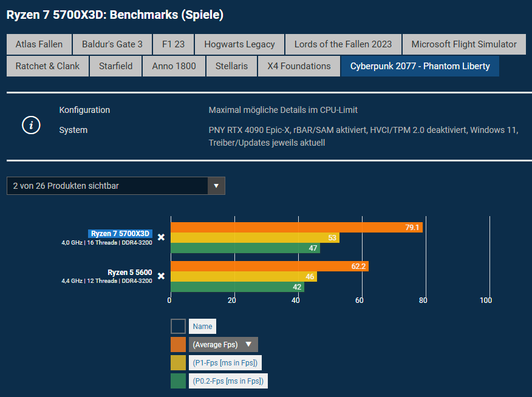Open the Atlas Fallen benchmark tab
This screenshot has width=532, height=397.
click(x=39, y=44)
